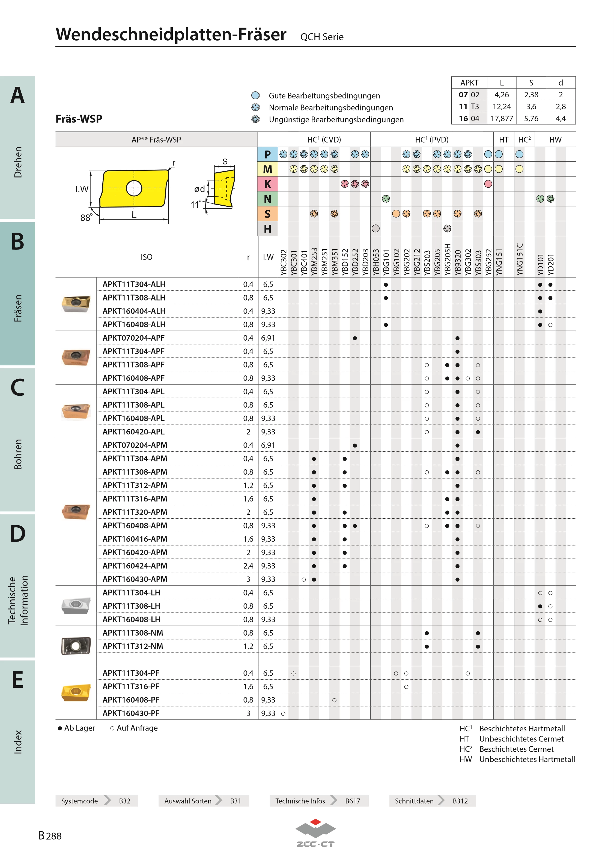This screenshot has height=868, width=614.
Task: Open the yellow PF insert image
Action: 76,693
